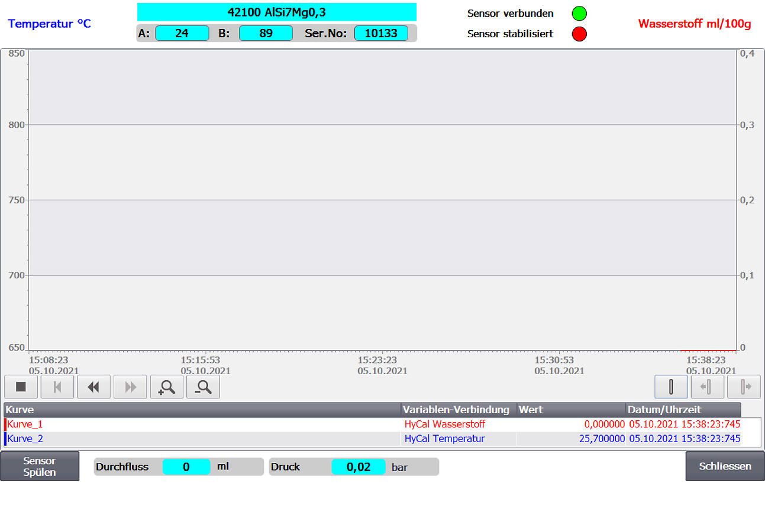This screenshot has height=532, width=765.
Task: Click the alloy name field 42100 AlSi7Mg0,3
Action: pyautogui.click(x=276, y=12)
